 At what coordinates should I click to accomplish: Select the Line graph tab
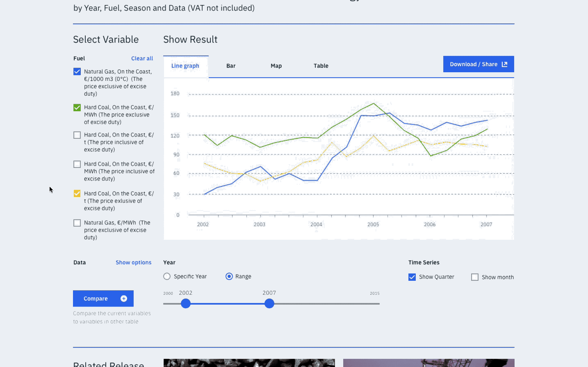[185, 66]
